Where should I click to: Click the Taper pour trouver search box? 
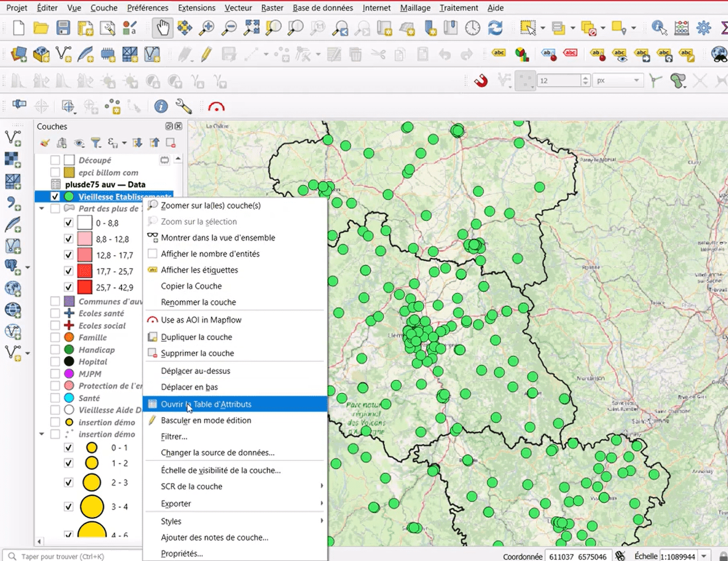73,556
